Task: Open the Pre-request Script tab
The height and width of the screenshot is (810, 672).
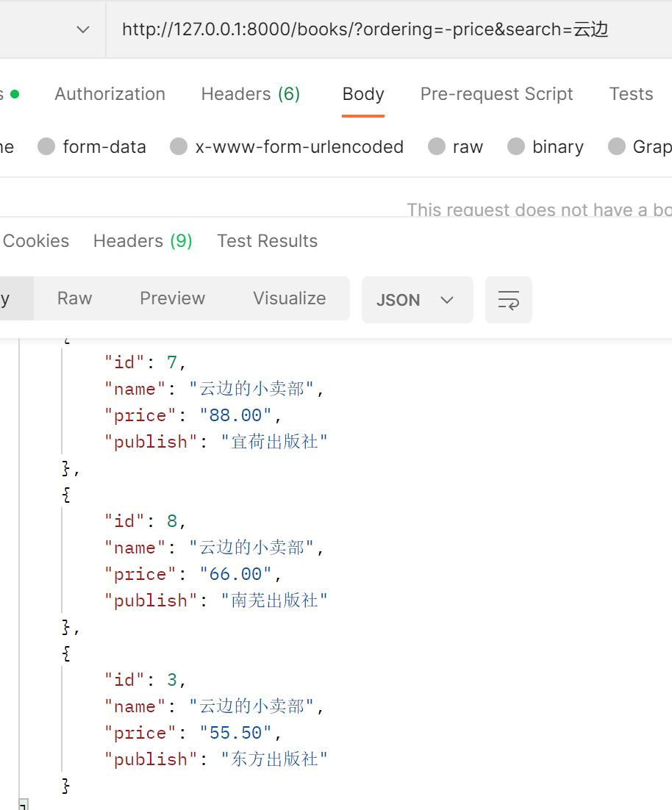Action: 496,94
